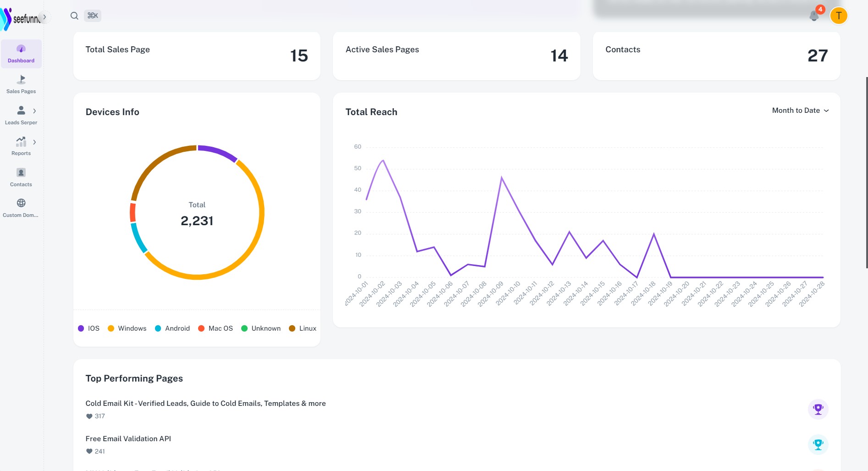Screen dimensions: 868x471
Task: Expand the Leads Serper chevron
Action: pyautogui.click(x=34, y=111)
